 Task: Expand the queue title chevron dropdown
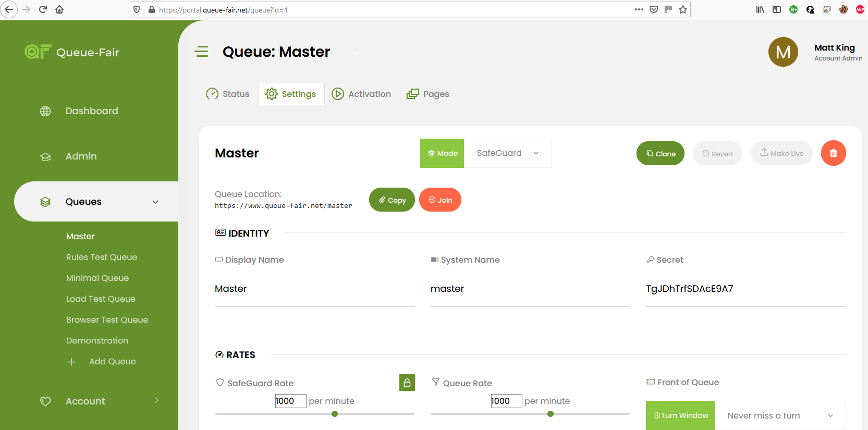(x=356, y=53)
